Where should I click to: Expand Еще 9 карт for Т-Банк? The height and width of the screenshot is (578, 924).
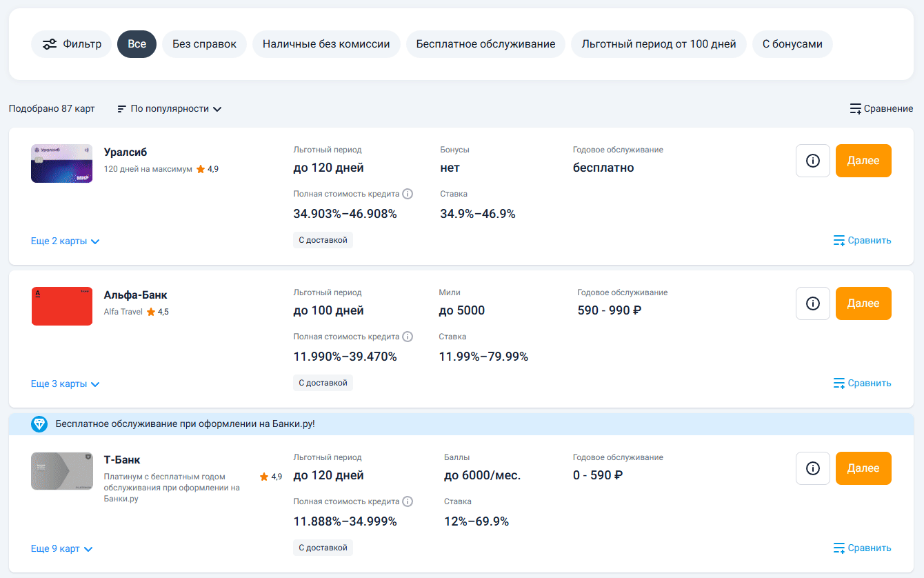62,549
